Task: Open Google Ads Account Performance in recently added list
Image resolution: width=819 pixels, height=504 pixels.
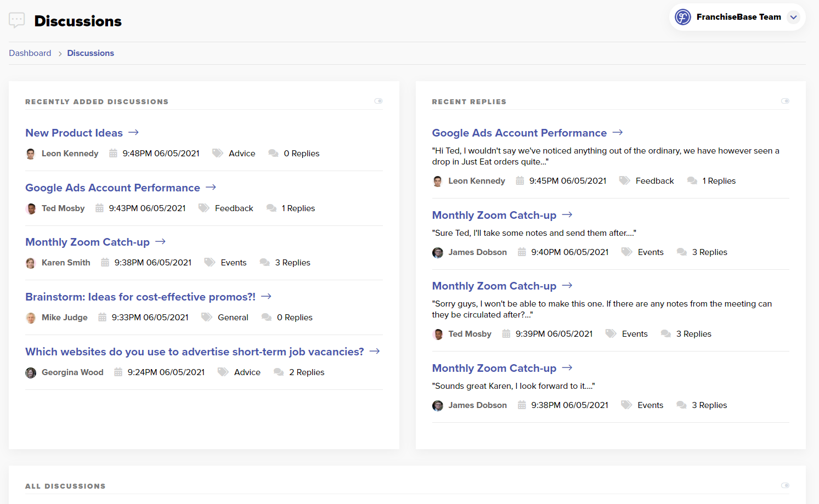Action: coord(112,188)
